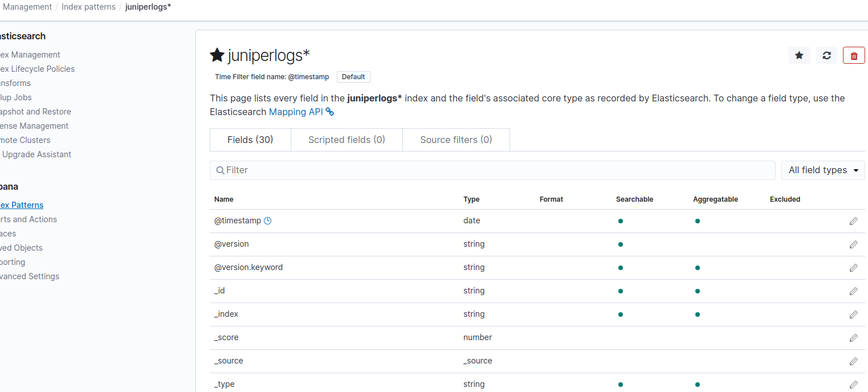Edit the _type field

coord(853,385)
